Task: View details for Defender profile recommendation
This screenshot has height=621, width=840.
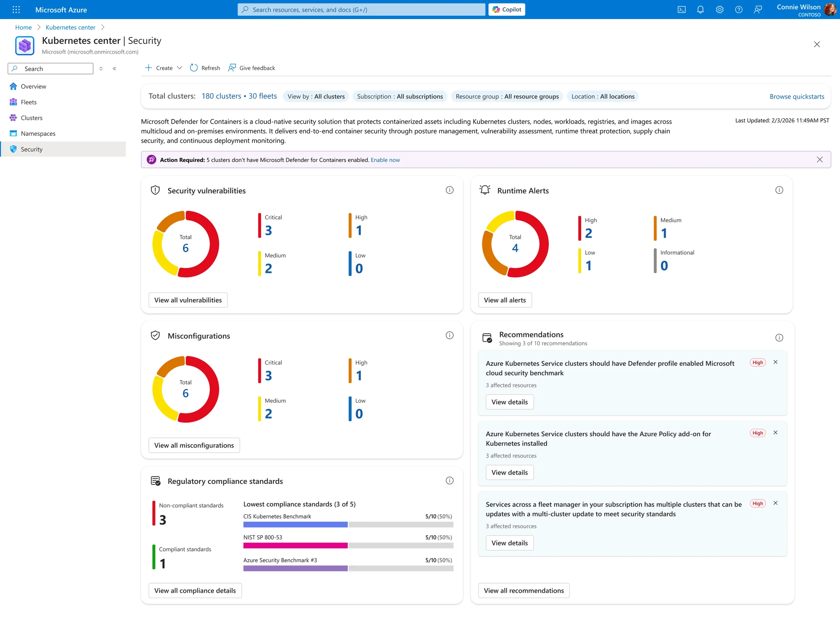Action: tap(509, 402)
